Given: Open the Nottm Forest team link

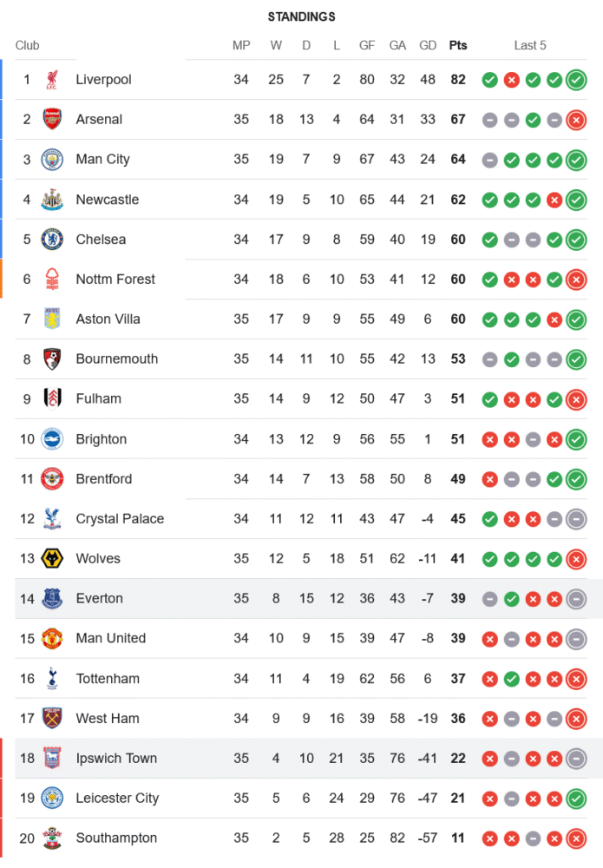Looking at the screenshot, I should tap(115, 279).
